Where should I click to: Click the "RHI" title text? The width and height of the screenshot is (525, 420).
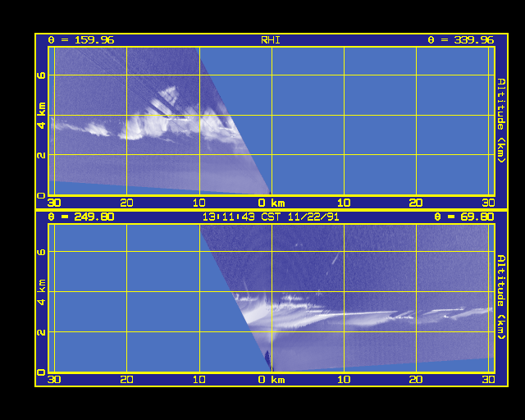[x=271, y=40]
